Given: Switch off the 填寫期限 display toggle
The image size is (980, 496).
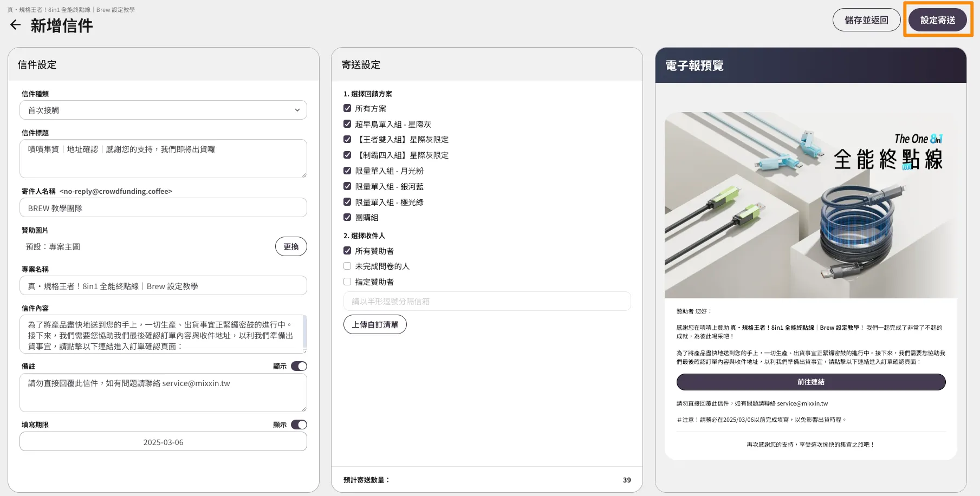Looking at the screenshot, I should 298,425.
